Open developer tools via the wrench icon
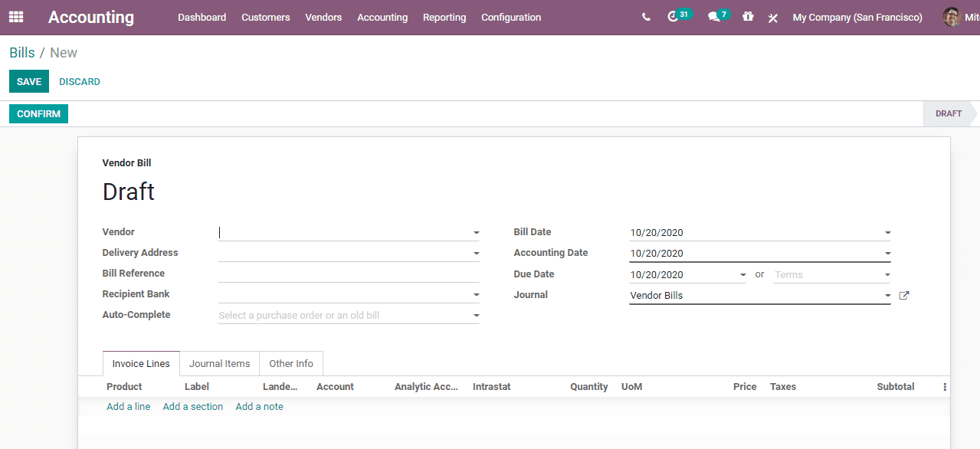 (772, 17)
